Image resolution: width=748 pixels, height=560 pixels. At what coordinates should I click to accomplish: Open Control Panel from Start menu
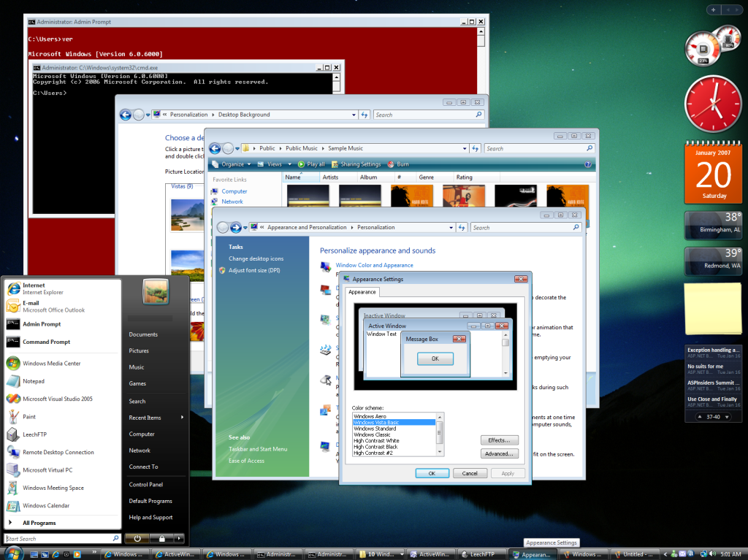click(x=145, y=484)
